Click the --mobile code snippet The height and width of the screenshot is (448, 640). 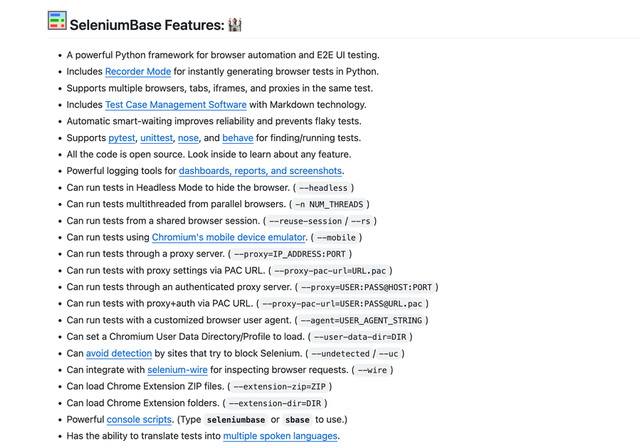(338, 237)
